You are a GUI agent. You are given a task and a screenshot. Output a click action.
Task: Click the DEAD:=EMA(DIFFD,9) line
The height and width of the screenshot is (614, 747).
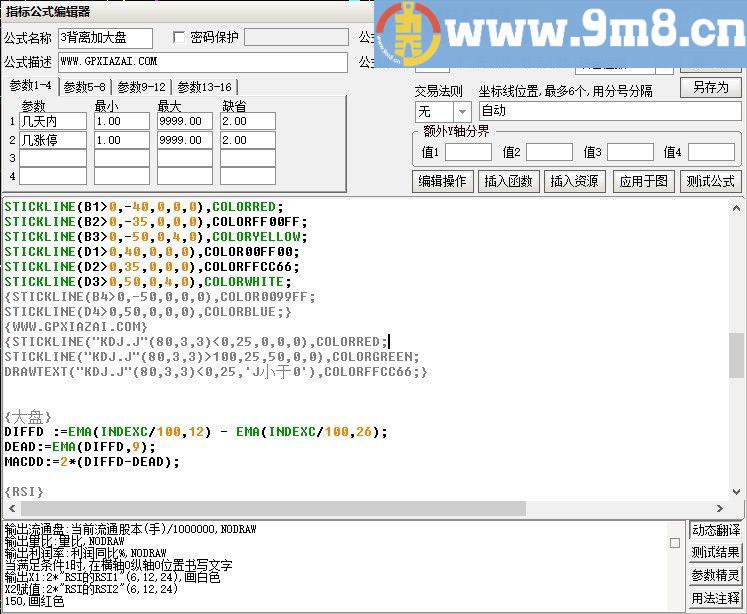(80, 447)
